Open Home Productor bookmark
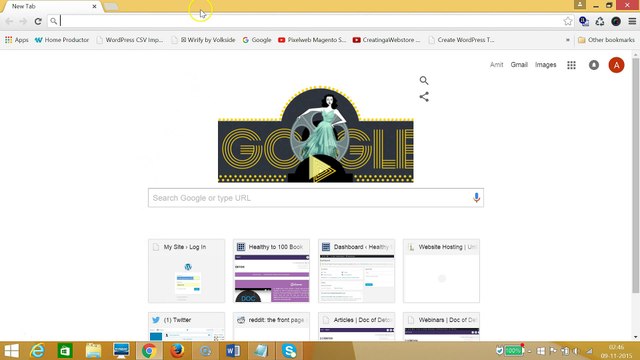This screenshot has height=360, width=640. click(x=62, y=40)
